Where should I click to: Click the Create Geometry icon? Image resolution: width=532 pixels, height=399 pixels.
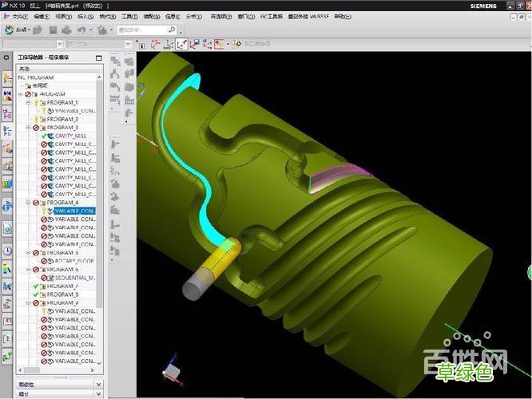[129, 86]
